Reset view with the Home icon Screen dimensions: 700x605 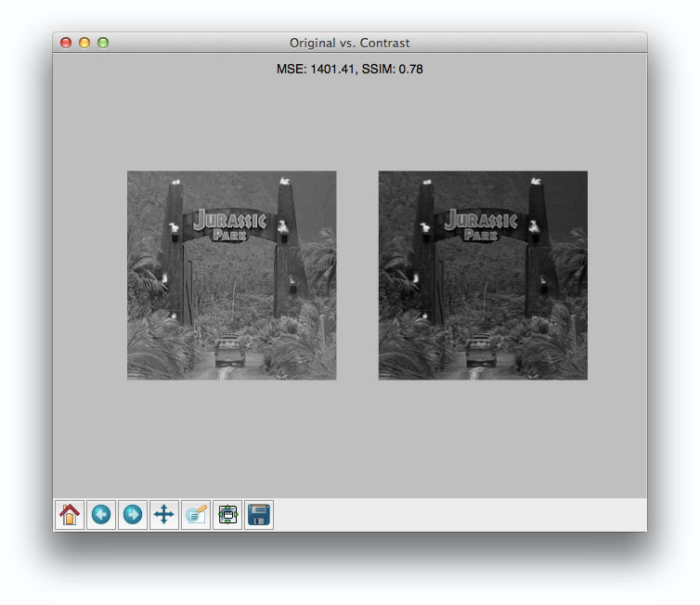coord(70,515)
